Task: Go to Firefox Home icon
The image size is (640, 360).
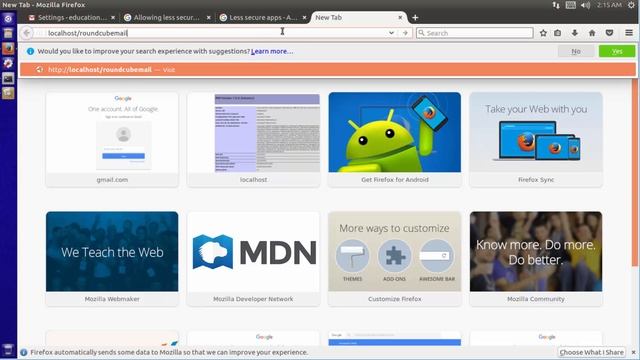Action: pyautogui.click(x=592, y=33)
